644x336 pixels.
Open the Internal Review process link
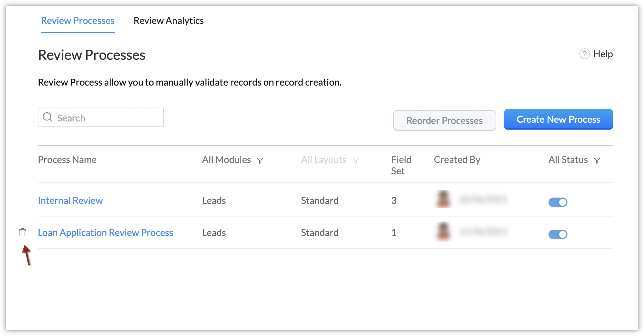click(70, 201)
